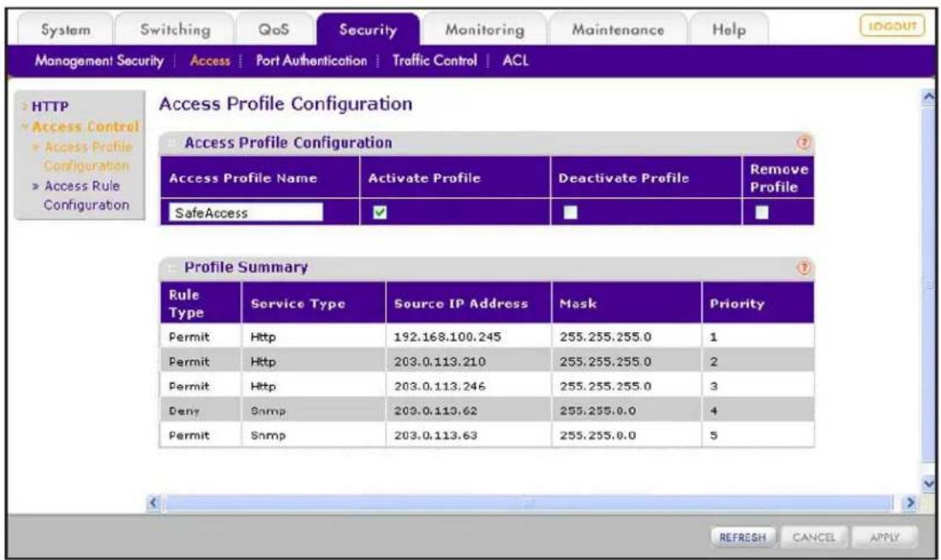This screenshot has height=560, width=941.
Task: Click the CANCEL button
Action: 813,537
